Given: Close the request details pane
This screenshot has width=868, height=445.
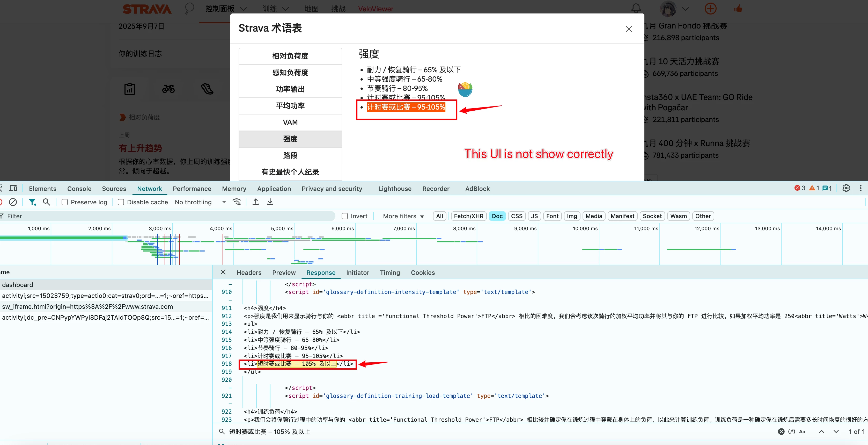Looking at the screenshot, I should tap(223, 272).
